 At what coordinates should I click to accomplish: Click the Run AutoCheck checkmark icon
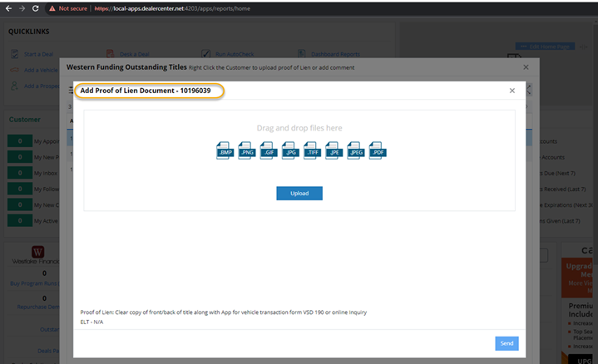[206, 54]
